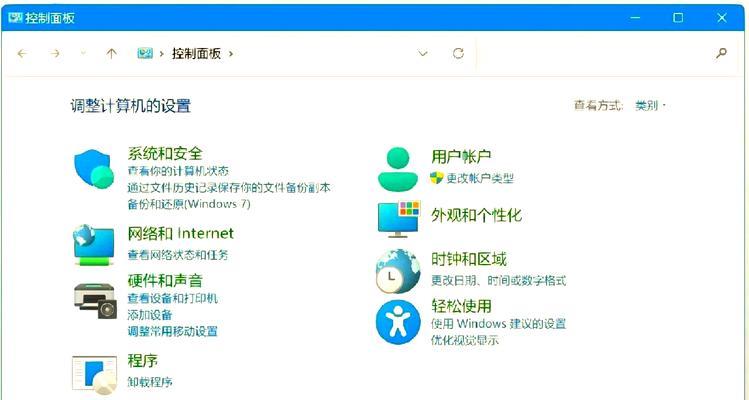The image size is (749, 400).
Task: Open the 硬件和声音 printer icon
Action: [x=96, y=301]
